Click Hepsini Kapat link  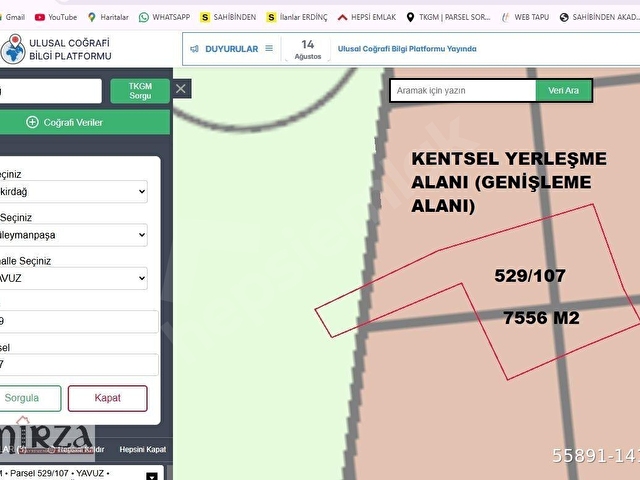click(x=143, y=449)
